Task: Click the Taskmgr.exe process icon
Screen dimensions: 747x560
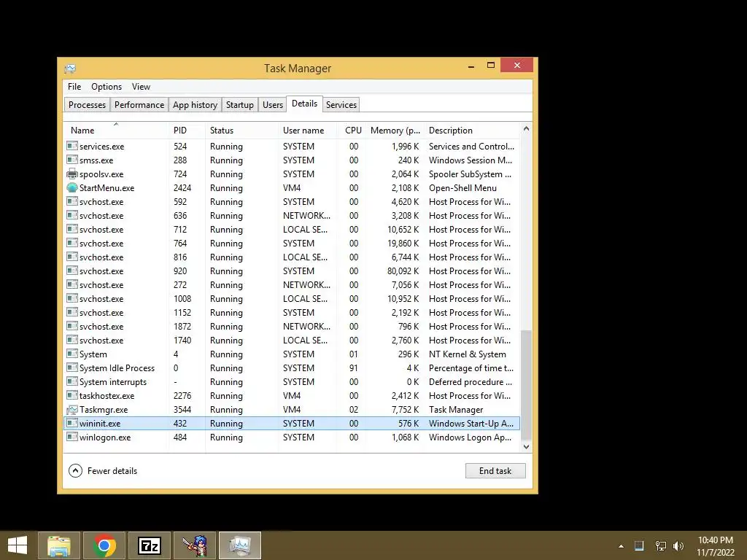Action: point(72,410)
